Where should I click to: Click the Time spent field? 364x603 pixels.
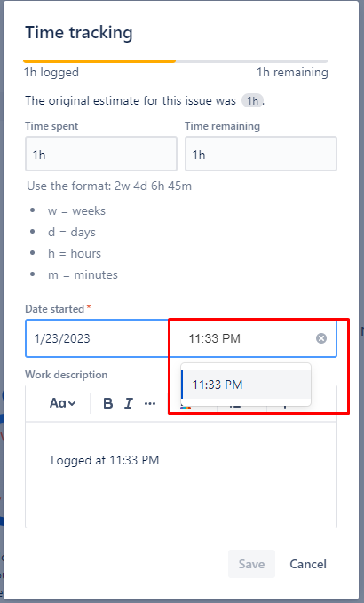(101, 154)
